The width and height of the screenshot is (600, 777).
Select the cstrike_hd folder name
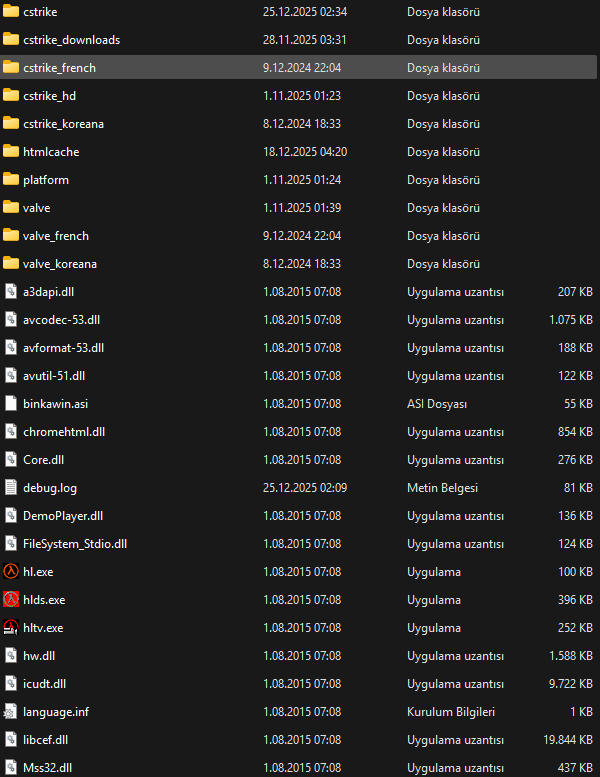coord(50,96)
